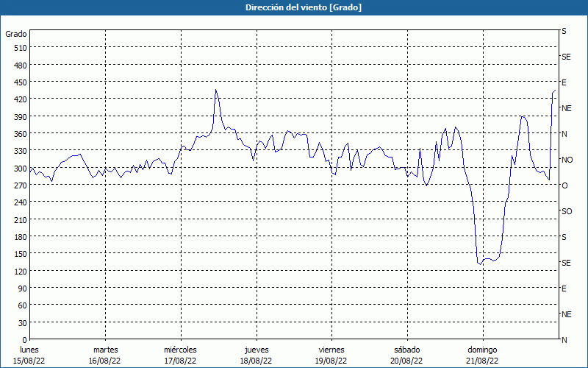
Task: Click the 'sábado' day label
Action: [407, 350]
